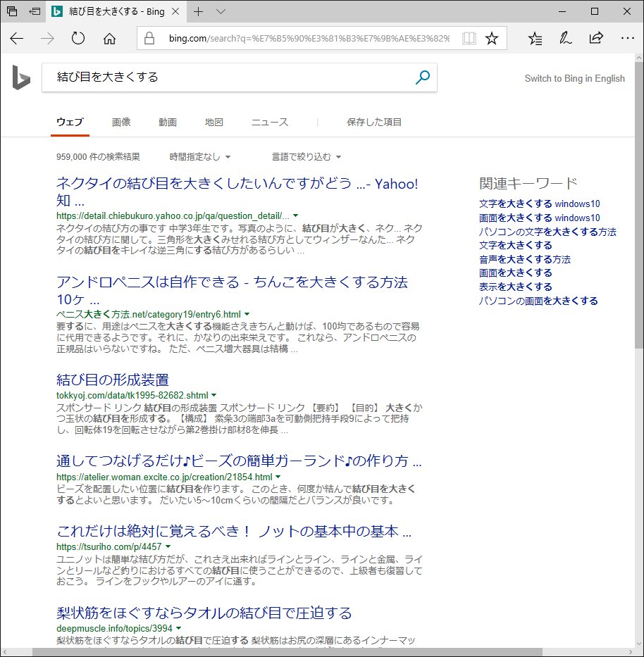Click related keyword 画面を大きくする windows10

coord(539,218)
